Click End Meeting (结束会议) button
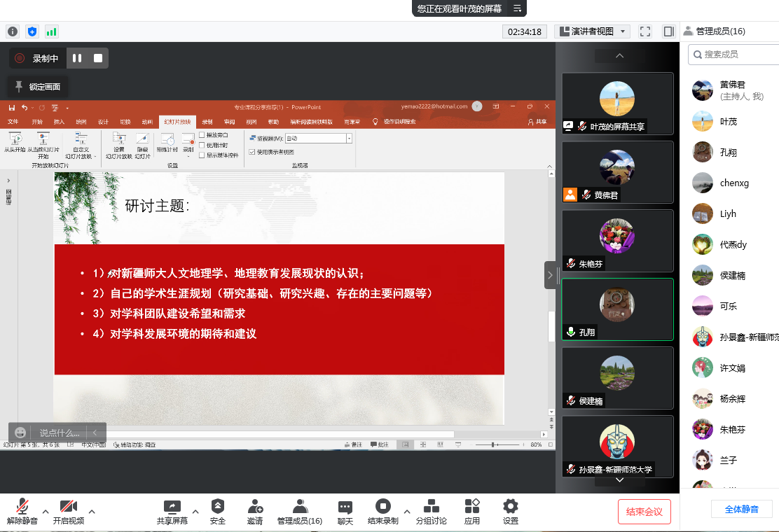The height and width of the screenshot is (532, 779). (644, 512)
